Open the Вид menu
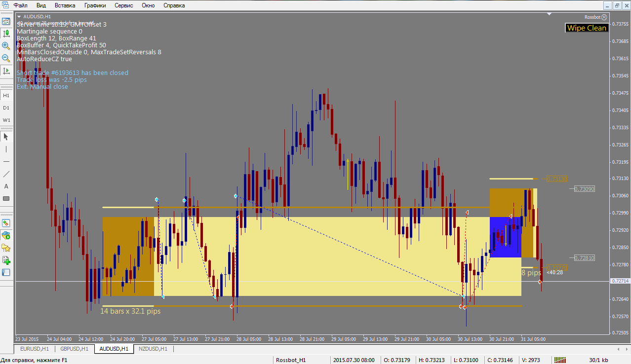This screenshot has height=364, width=631. (41, 5)
